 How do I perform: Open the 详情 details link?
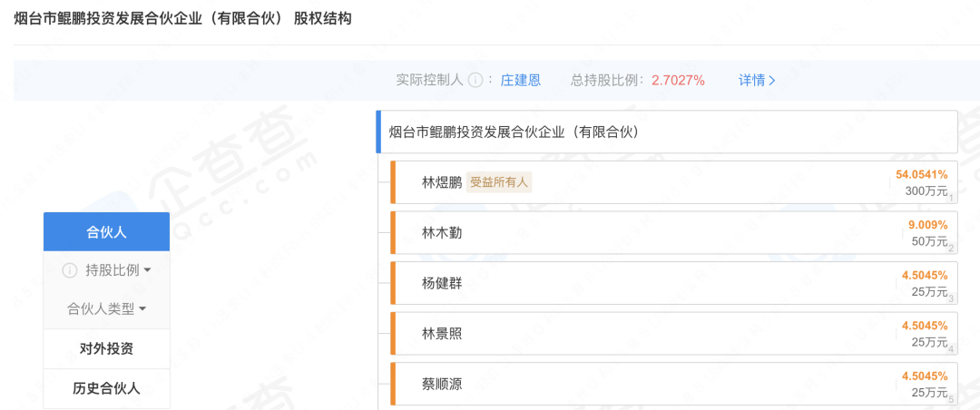757,80
